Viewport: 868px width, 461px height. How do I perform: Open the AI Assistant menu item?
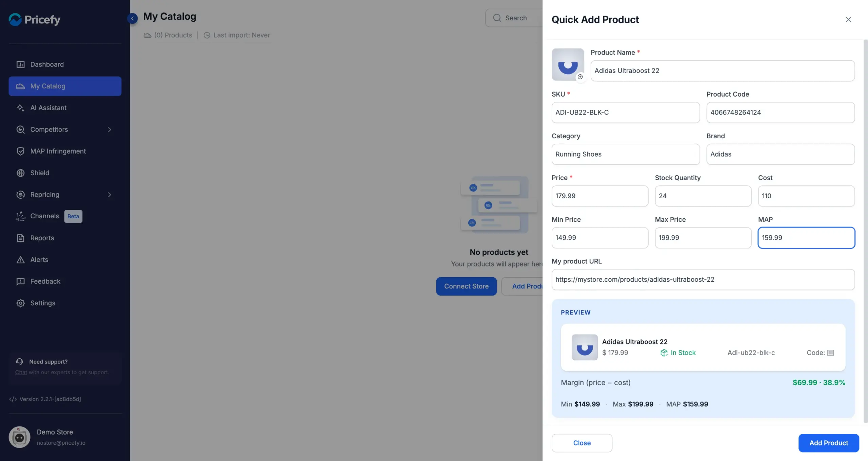(65, 108)
